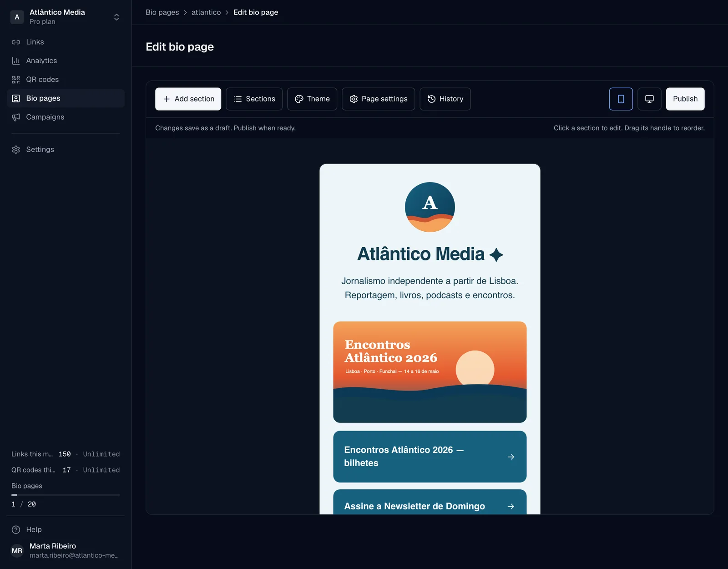View page History
This screenshot has height=569, width=728.
(445, 99)
